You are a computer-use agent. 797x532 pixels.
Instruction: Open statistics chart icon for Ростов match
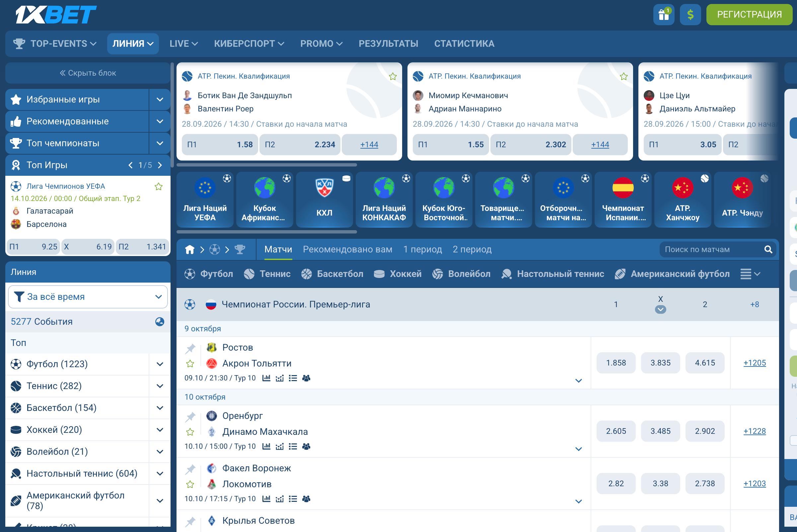pyautogui.click(x=266, y=378)
